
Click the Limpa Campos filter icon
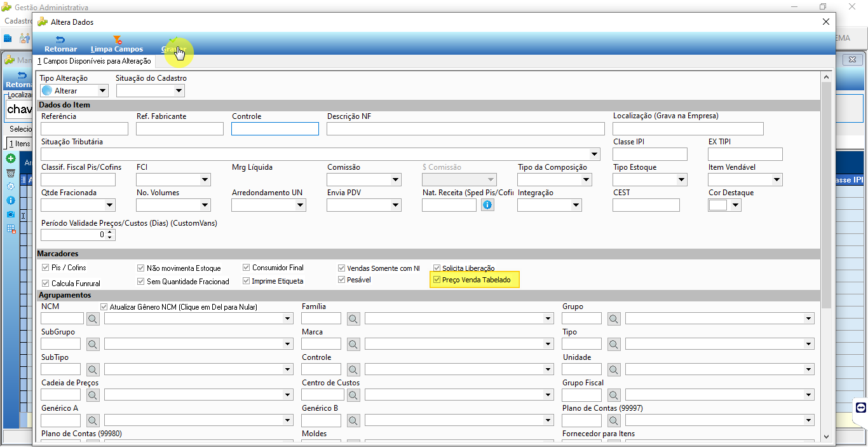(x=117, y=40)
